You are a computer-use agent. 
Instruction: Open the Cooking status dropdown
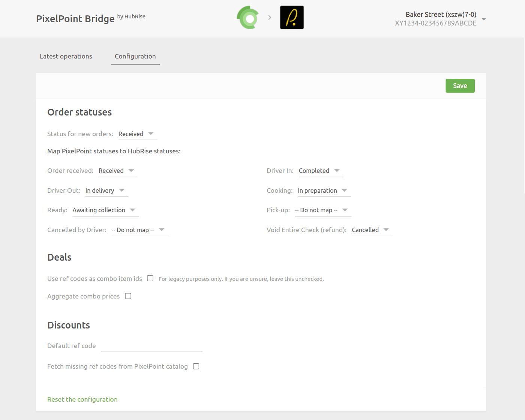click(324, 190)
